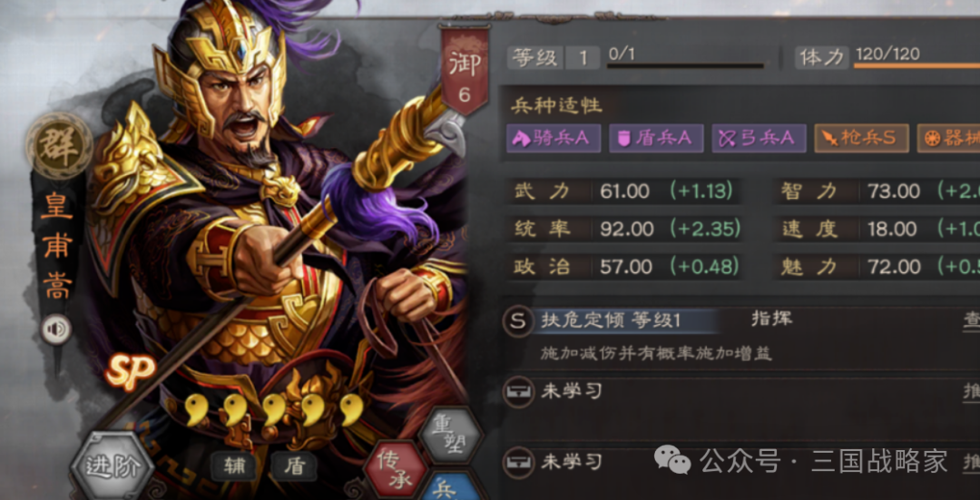This screenshot has height=500, width=980.
Task: Tap the 辅 role tag
Action: [x=233, y=466]
